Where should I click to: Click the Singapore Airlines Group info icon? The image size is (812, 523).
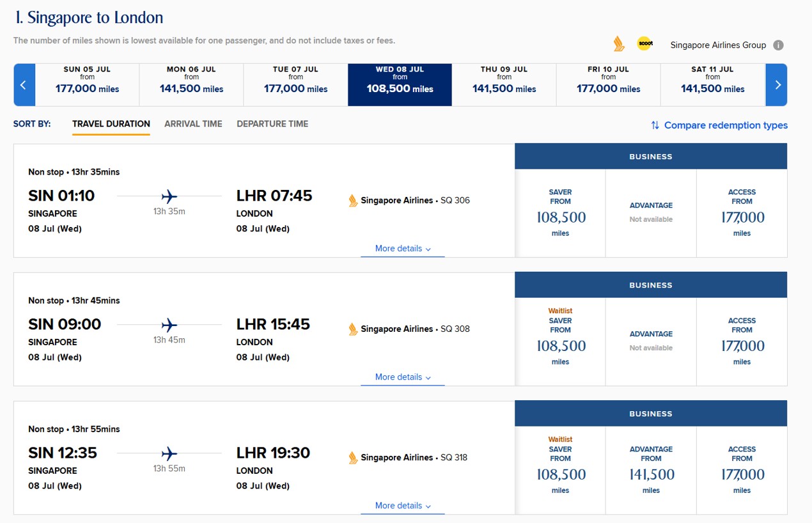778,45
